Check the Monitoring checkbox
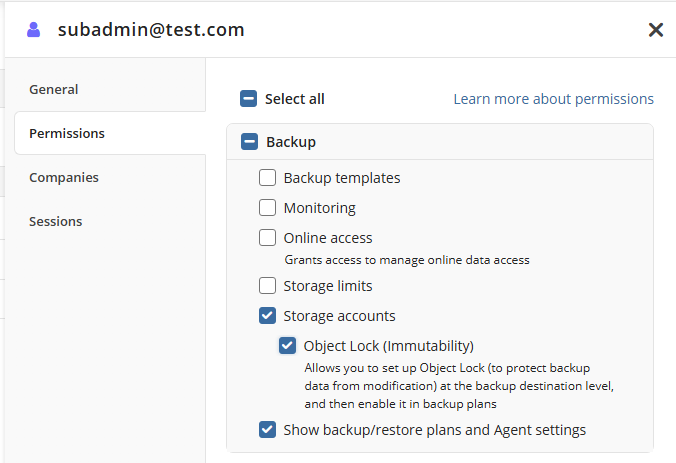 [268, 208]
